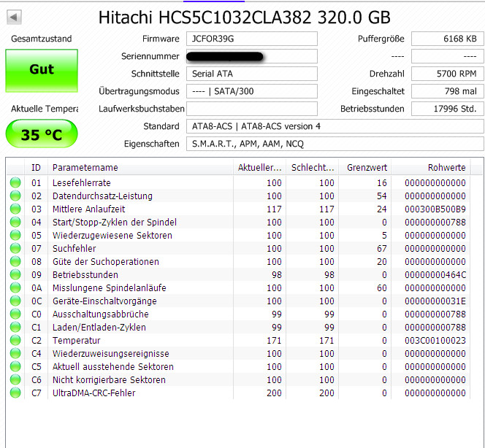Select the Ausschaltungsabbrüche parameter name
The width and height of the screenshot is (485, 448).
[101, 314]
